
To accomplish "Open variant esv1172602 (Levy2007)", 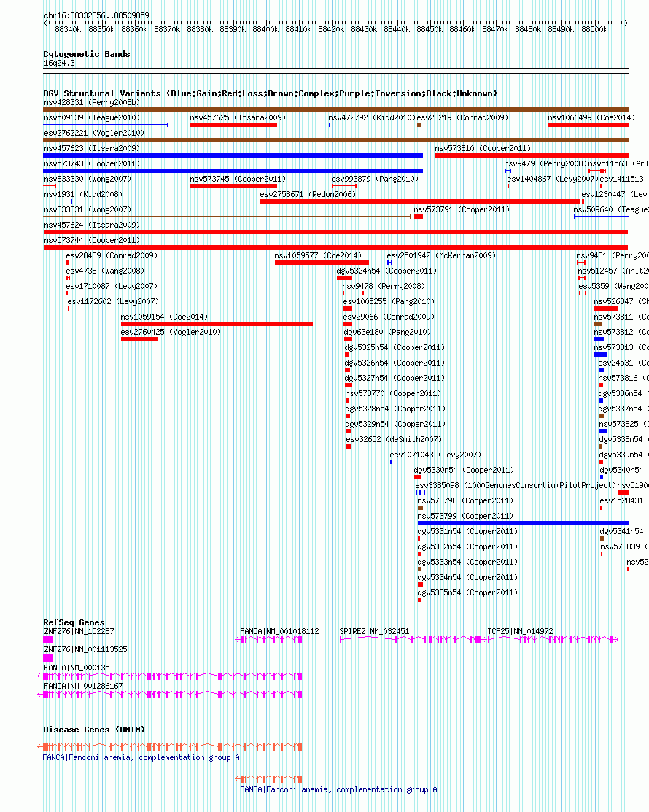I will coord(113,301).
